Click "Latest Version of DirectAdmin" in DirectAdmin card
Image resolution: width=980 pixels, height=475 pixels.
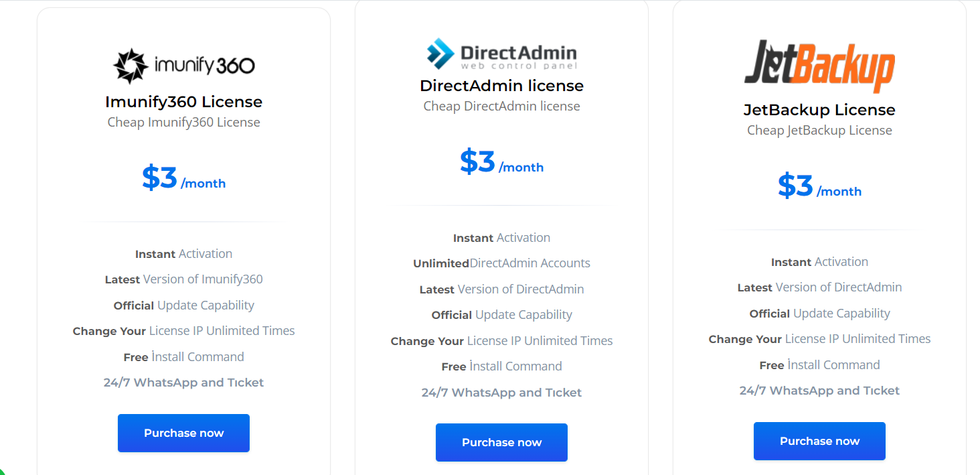point(501,289)
